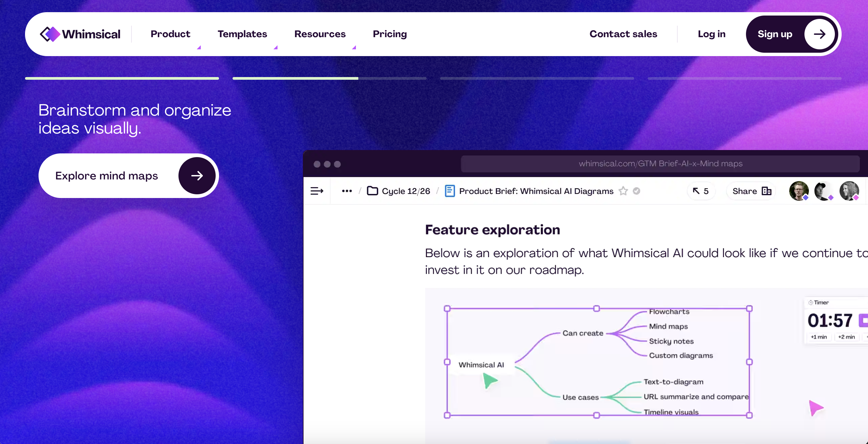Select the fourth carousel progress bar
This screenshot has height=444, width=868.
tap(745, 78)
